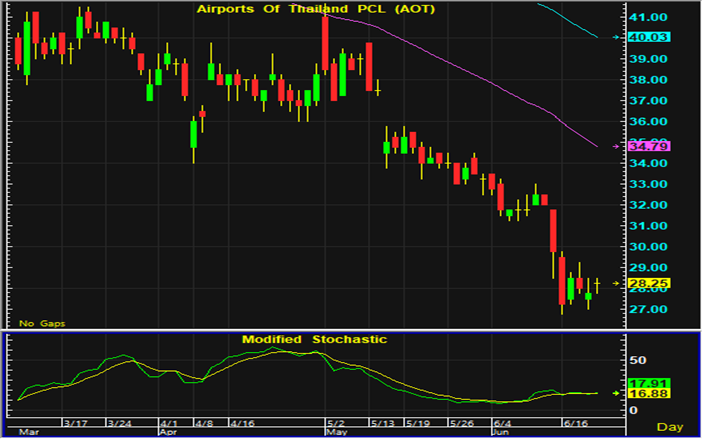Click the Day timeframe label
Viewport: 703px width, 439px height.
(x=670, y=427)
